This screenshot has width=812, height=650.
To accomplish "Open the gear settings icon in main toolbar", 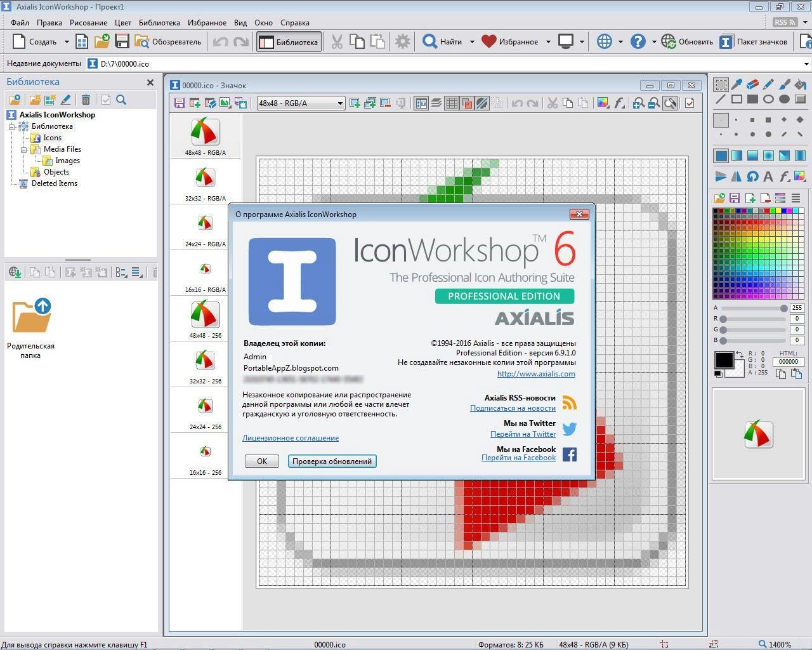I will pyautogui.click(x=403, y=42).
